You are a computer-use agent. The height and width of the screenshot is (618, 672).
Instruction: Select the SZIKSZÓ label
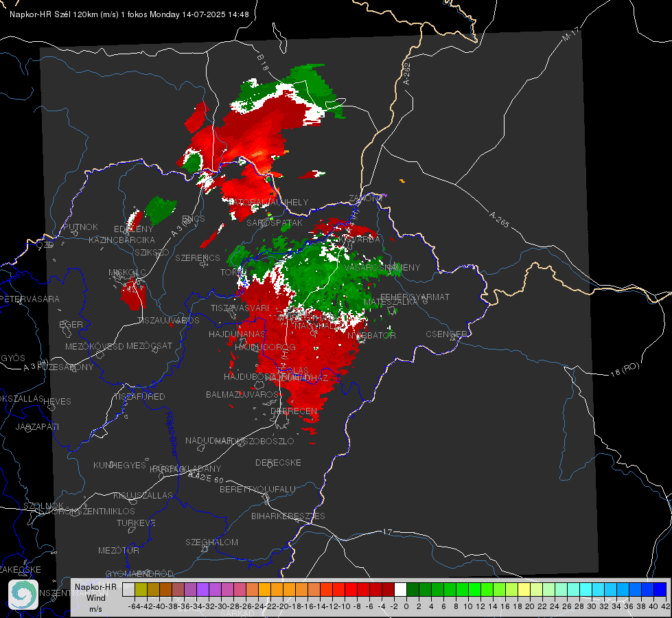click(x=152, y=253)
